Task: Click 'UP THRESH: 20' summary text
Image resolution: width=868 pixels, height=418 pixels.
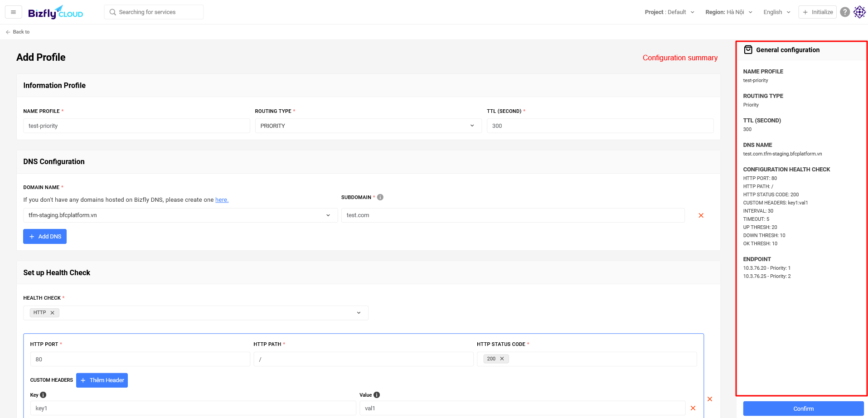Action: click(760, 227)
